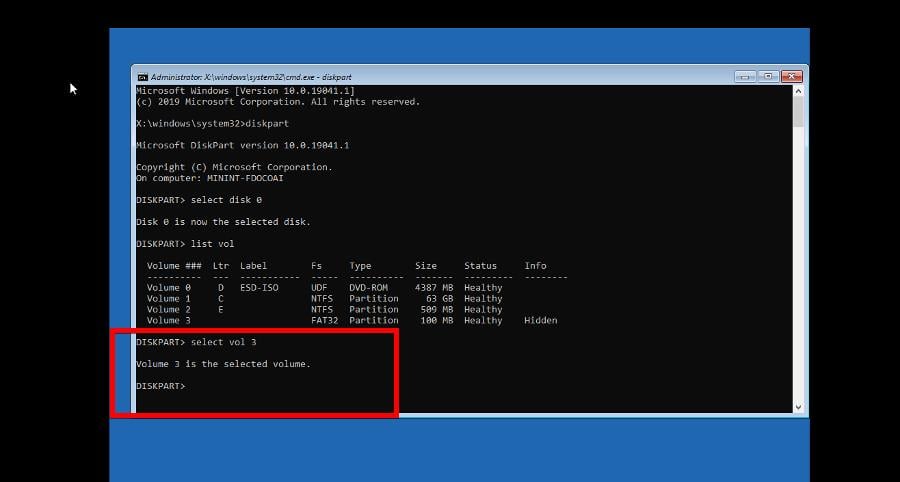The image size is (900, 482).
Task: Click the 'DVD-ROM' type cell
Action: tap(368, 287)
